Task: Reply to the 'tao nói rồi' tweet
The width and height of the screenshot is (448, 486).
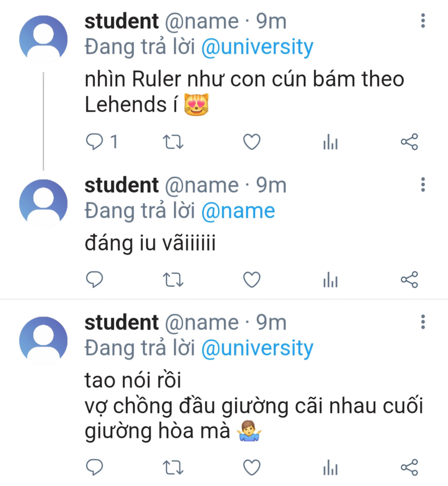Action: pos(94,467)
